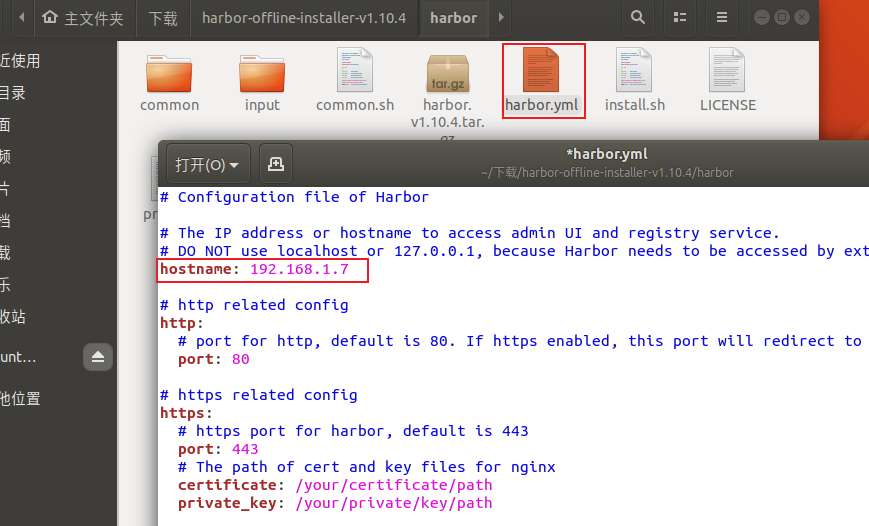
Task: Navigate back with left path arrow
Action: 22,17
